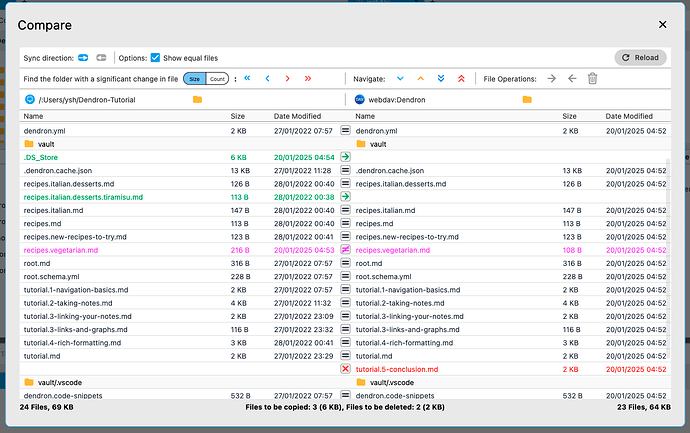Select right tutorial.4-rich-formatting.md entry

(x=404, y=343)
